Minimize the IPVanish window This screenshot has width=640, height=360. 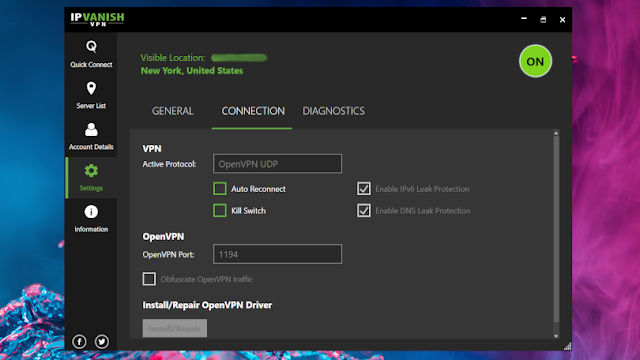click(524, 19)
